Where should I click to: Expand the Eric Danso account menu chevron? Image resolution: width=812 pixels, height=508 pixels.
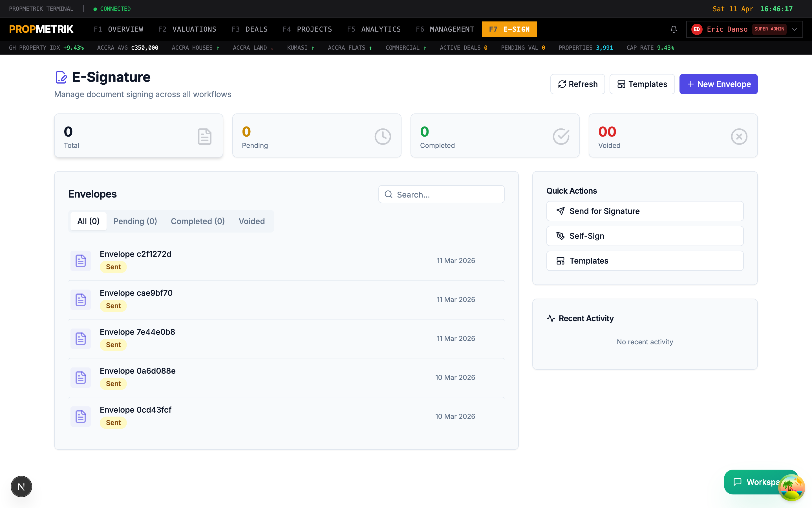point(794,29)
